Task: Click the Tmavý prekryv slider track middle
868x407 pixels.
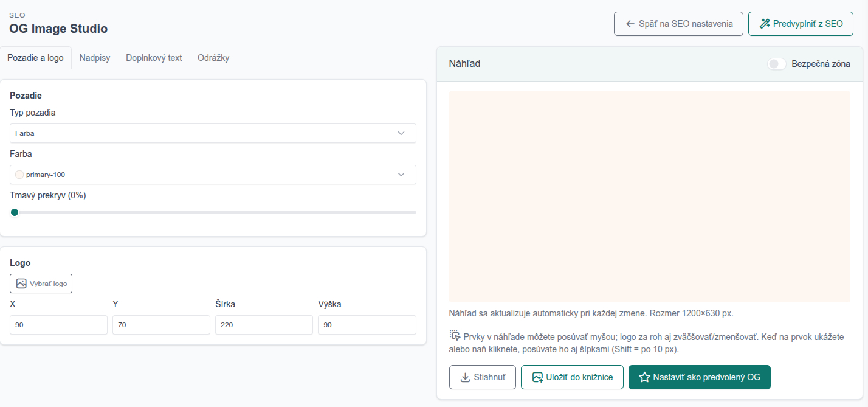Action: [x=213, y=212]
